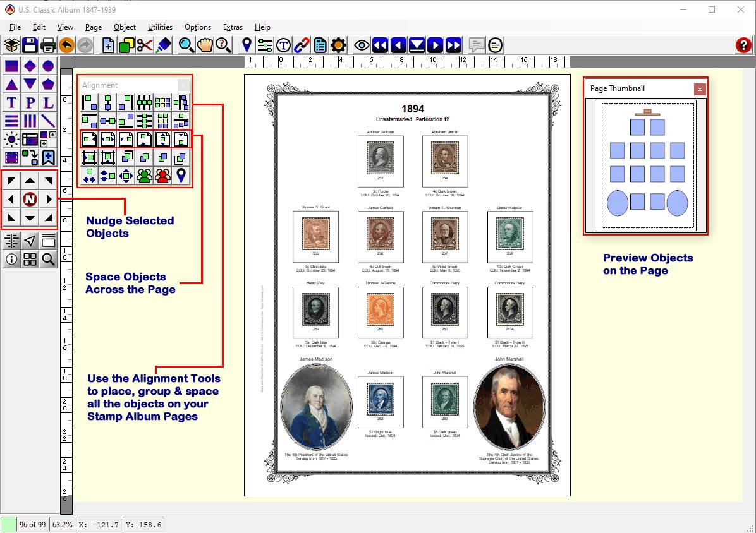This screenshot has width=756, height=533.
Task: Click the scissors cut icon
Action: click(145, 45)
